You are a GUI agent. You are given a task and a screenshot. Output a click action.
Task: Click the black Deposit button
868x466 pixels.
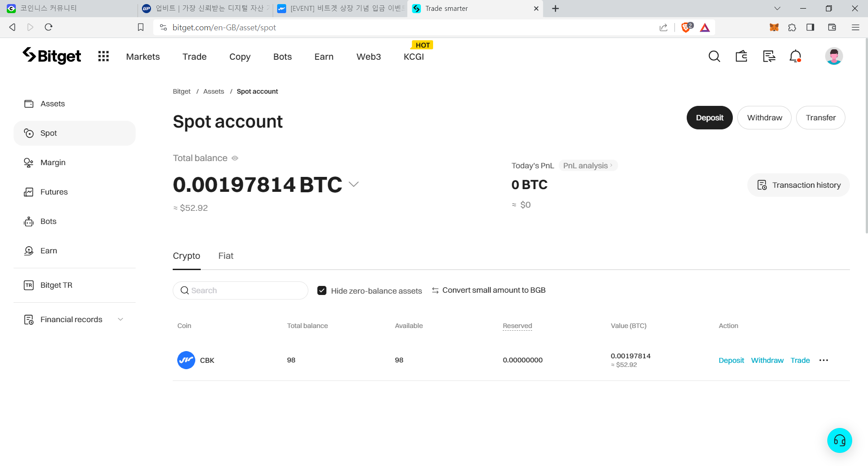point(709,118)
